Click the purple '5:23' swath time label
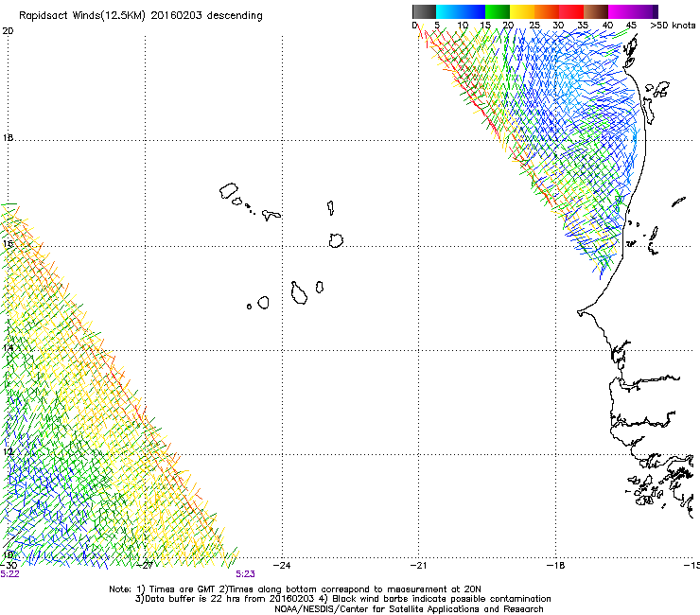Image resolution: width=700 pixels, height=615 pixels. [x=246, y=574]
